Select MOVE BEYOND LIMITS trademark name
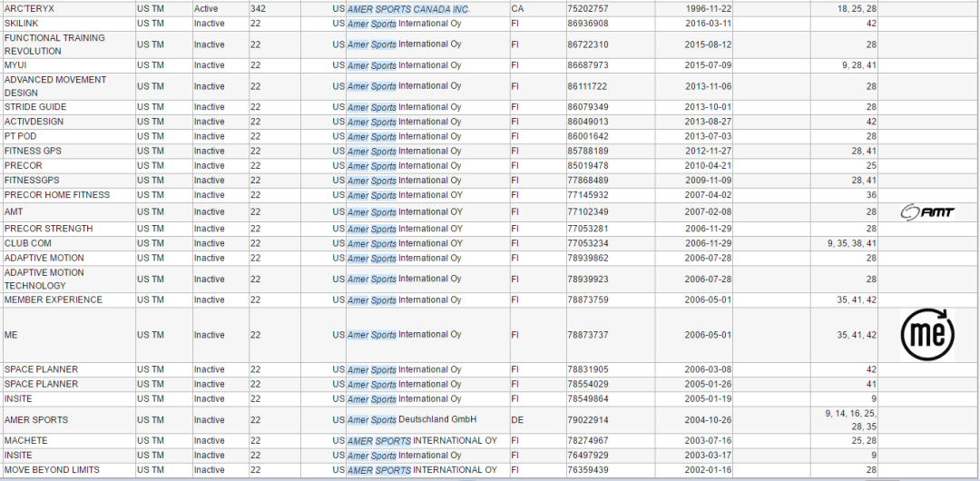 [52, 470]
